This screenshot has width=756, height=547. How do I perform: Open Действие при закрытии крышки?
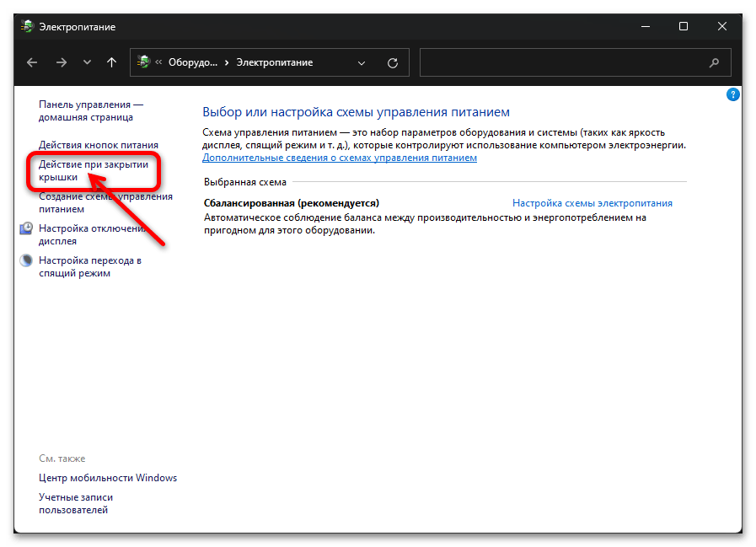tap(94, 171)
